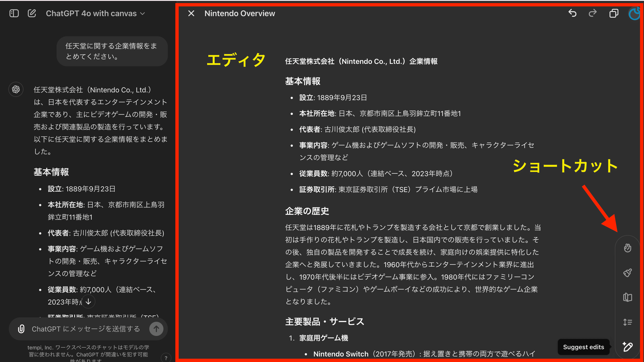Adjust reading level with book icon

(x=627, y=297)
